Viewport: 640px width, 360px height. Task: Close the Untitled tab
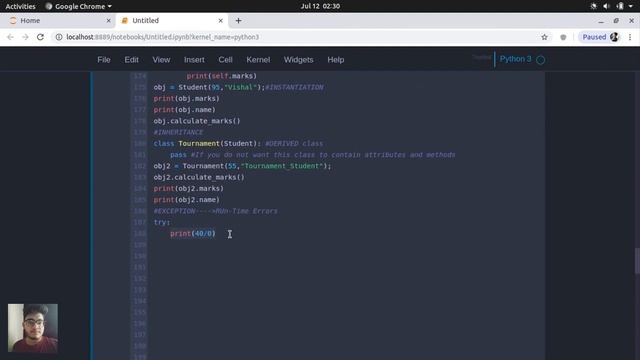point(220,20)
